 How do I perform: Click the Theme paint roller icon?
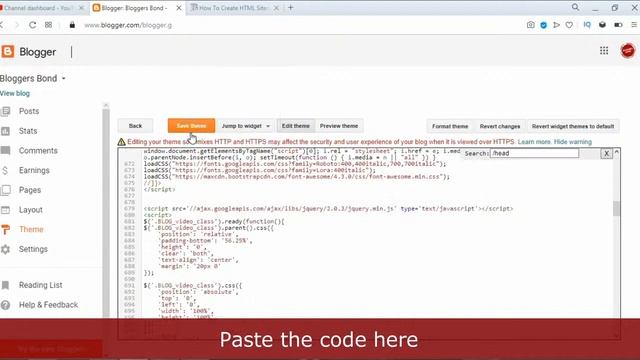tap(5, 229)
